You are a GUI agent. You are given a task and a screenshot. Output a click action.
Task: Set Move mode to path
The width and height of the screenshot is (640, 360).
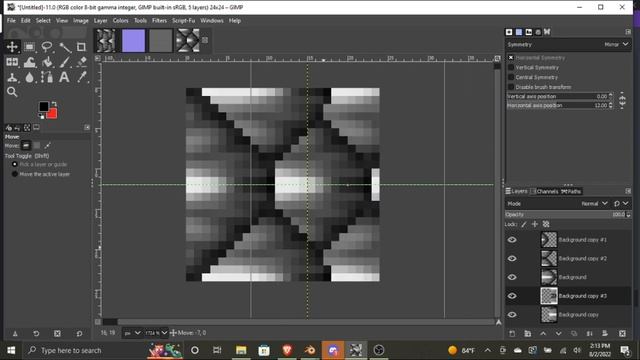click(47, 145)
